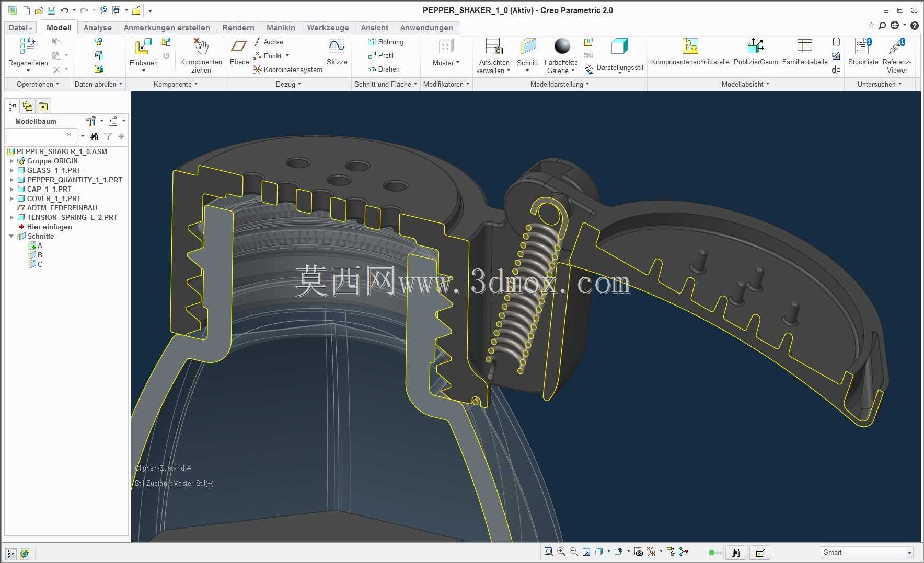Viewport: 924px width, 563px height.
Task: Click the PublizierGeom icon
Action: [756, 46]
